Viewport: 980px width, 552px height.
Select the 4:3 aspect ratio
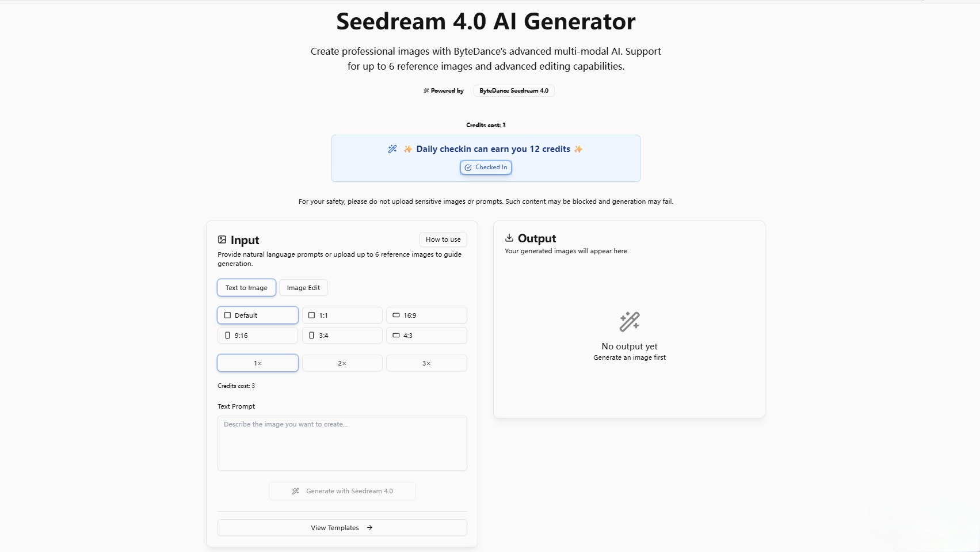click(x=426, y=335)
